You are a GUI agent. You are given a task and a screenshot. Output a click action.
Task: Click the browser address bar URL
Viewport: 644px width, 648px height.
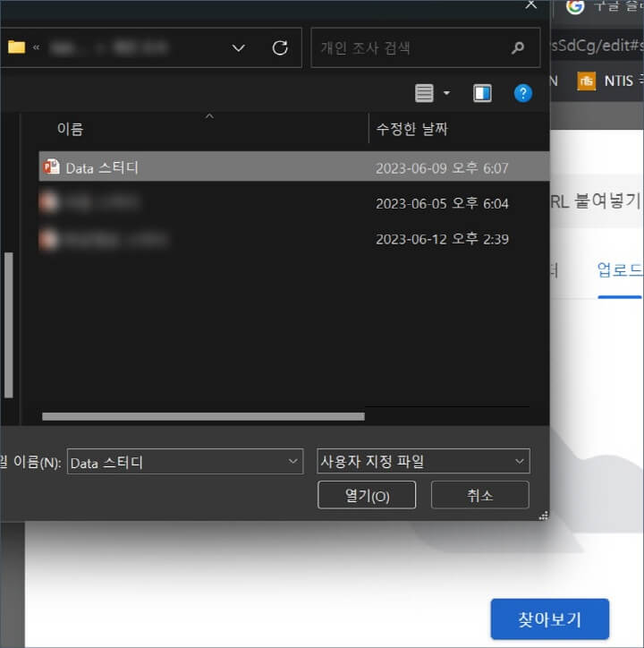pos(597,46)
